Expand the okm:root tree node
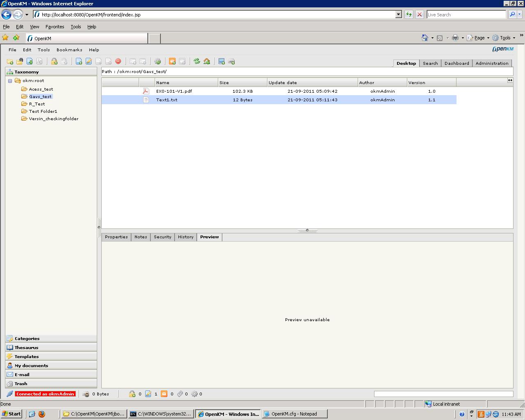This screenshot has width=525, height=420. tap(9, 80)
